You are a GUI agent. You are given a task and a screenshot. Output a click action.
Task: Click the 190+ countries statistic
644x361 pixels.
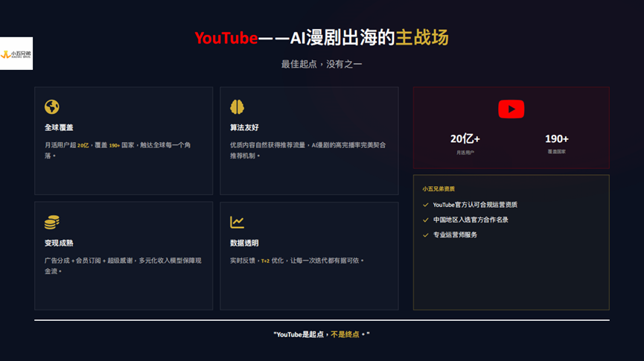click(556, 138)
